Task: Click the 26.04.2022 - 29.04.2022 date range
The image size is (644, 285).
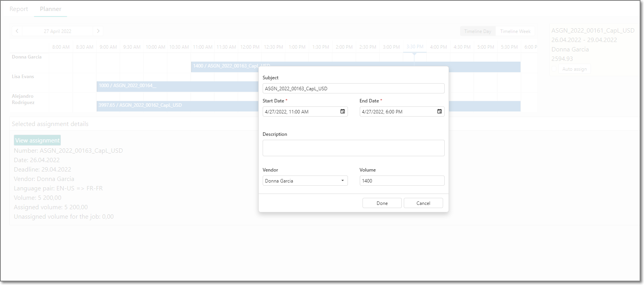Action: pos(584,40)
